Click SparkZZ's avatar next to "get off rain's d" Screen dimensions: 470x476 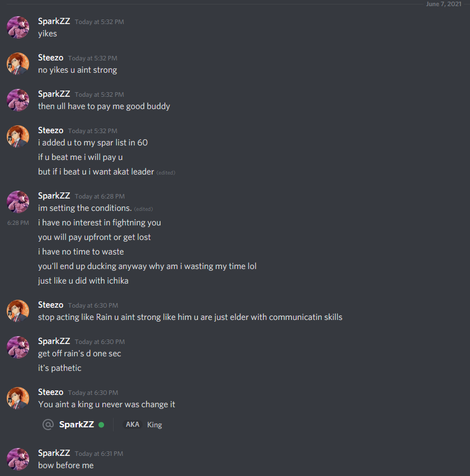(x=18, y=347)
